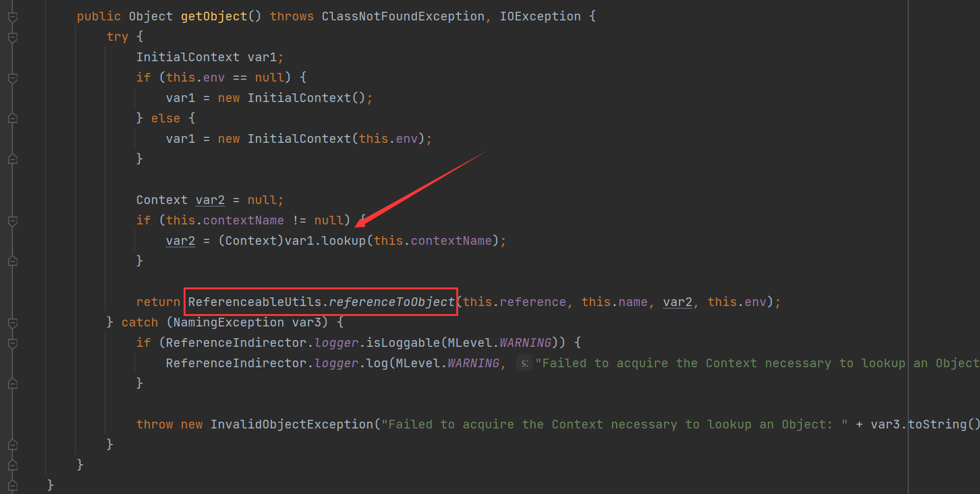Click the no-argument 'InitialContext()' constructor call
The image size is (980, 494).
click(307, 98)
